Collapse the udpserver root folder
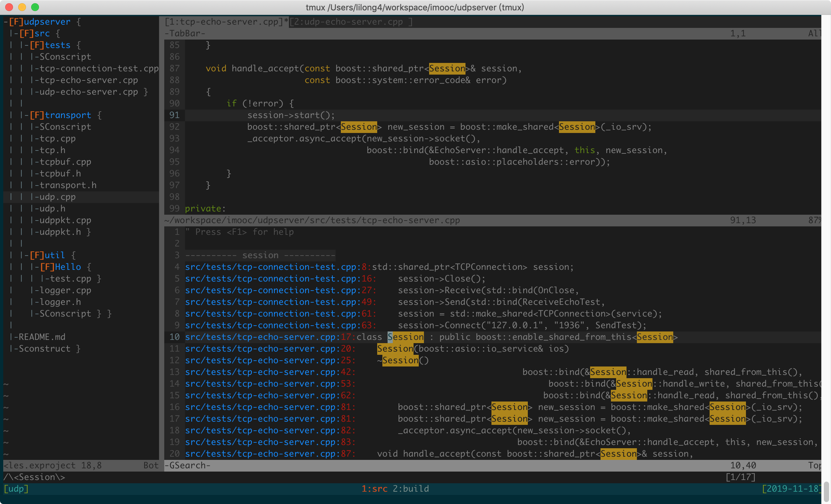This screenshot has height=504, width=831. (40, 22)
